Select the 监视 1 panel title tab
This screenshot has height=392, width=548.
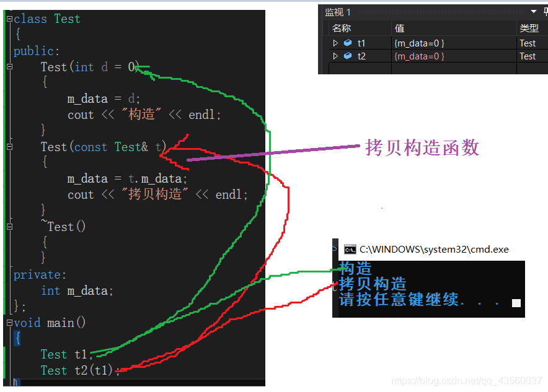click(337, 12)
